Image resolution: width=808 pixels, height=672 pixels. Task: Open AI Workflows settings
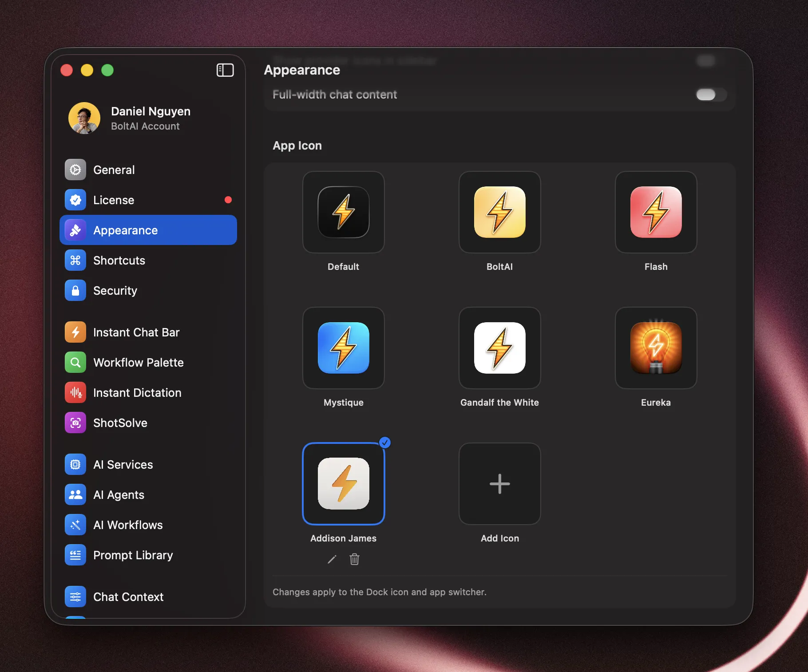127,525
